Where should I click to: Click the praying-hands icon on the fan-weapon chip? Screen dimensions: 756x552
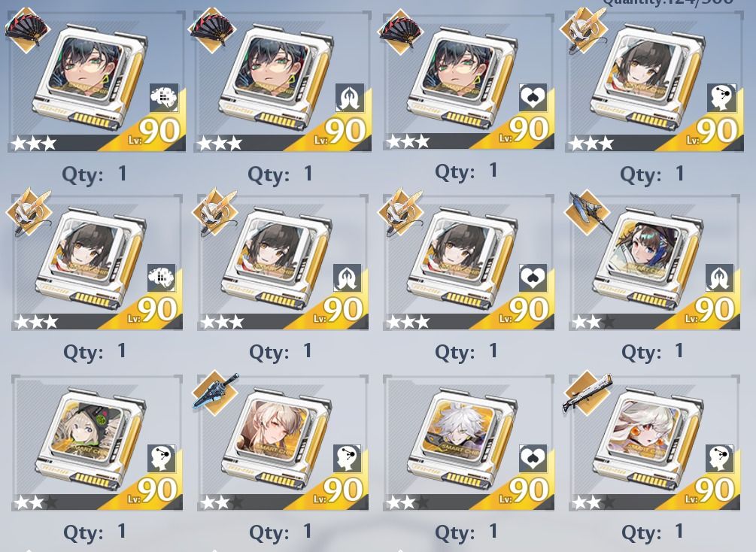pos(350,98)
